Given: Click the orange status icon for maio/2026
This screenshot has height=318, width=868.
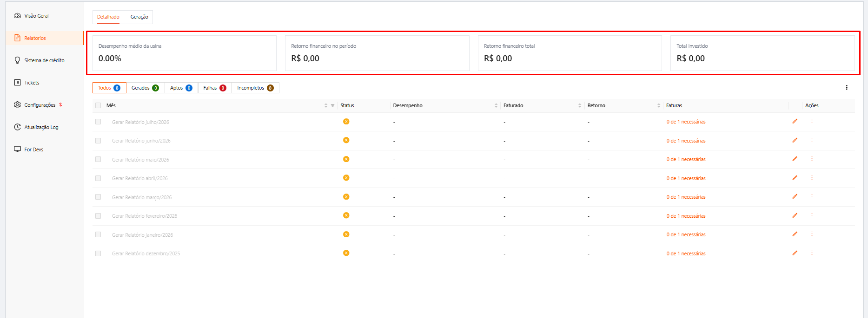Looking at the screenshot, I should pos(346,159).
